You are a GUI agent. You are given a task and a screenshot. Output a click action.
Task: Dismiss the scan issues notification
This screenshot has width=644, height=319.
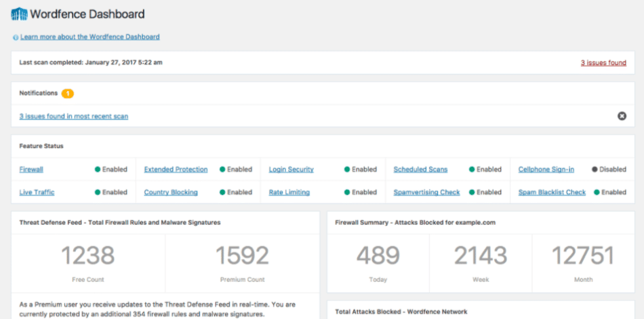[622, 116]
